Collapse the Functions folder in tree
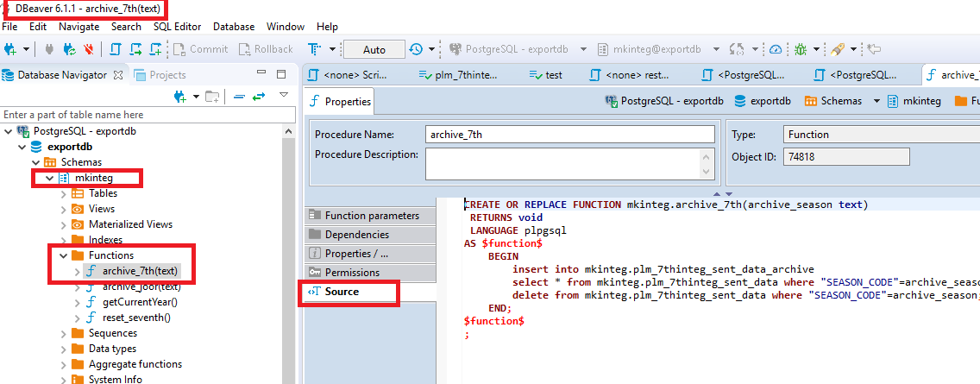 pyautogui.click(x=63, y=255)
